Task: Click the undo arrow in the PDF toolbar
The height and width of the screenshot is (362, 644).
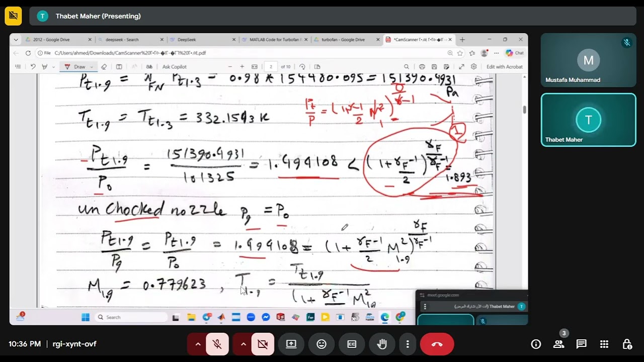Action: click(x=33, y=66)
